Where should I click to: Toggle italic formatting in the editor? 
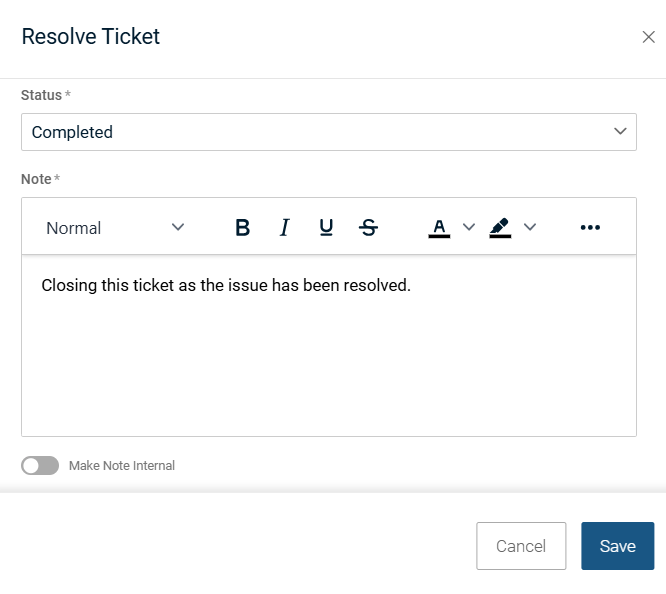coord(284,228)
